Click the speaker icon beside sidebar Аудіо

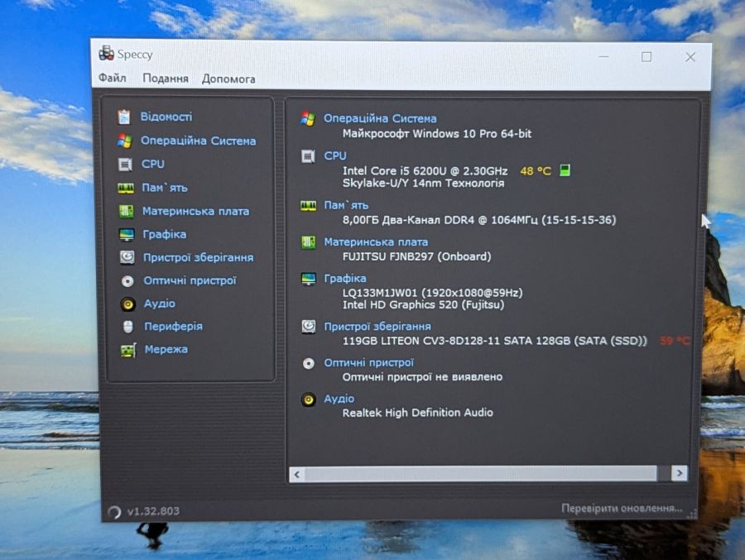point(127,304)
